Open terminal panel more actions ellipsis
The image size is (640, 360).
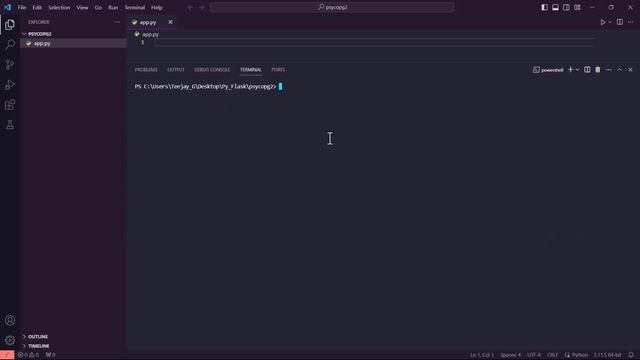pos(609,70)
